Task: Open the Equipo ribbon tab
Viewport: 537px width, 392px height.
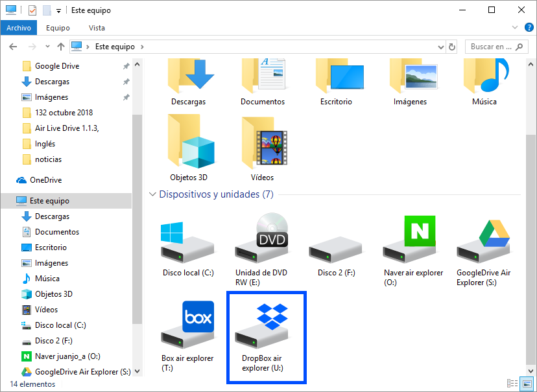Action: tap(58, 28)
